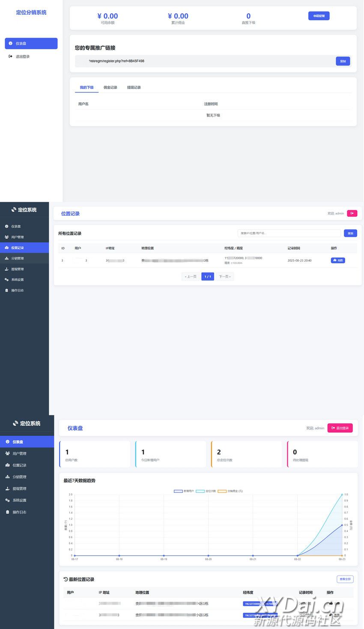Open 分销管理 in the 位置记录 page sidebar
This screenshot has width=364, height=629.
[x=17, y=259]
